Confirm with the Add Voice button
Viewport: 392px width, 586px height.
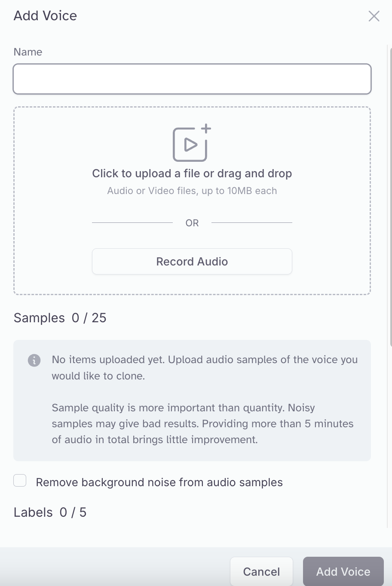pyautogui.click(x=343, y=571)
